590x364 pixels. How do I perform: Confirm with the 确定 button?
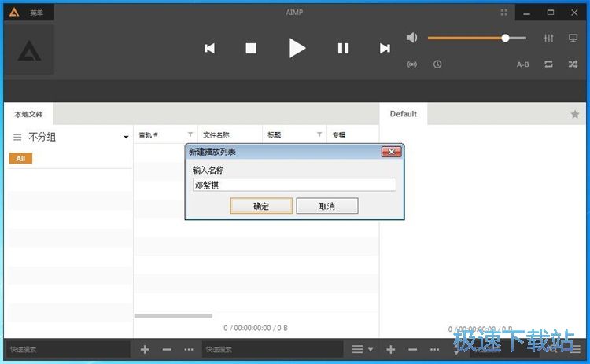click(x=261, y=206)
